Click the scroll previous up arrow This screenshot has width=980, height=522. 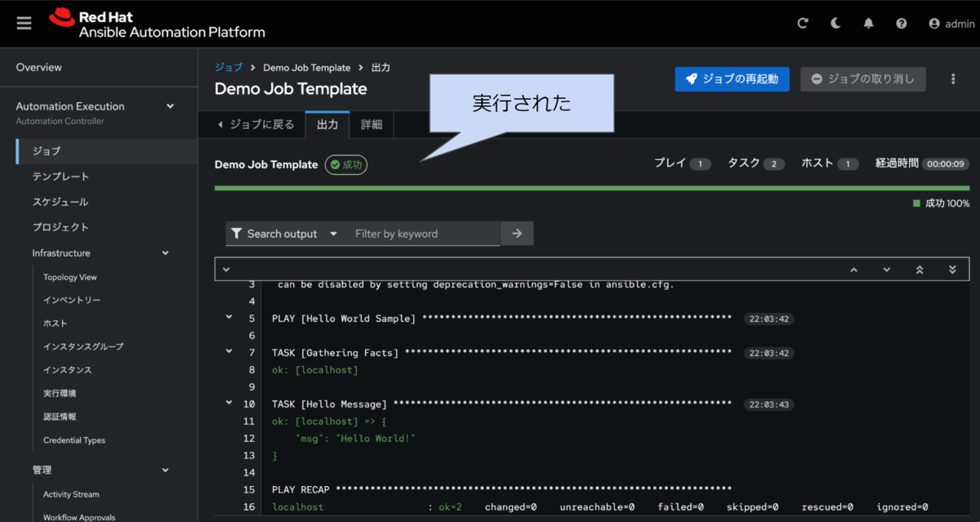[x=854, y=269]
